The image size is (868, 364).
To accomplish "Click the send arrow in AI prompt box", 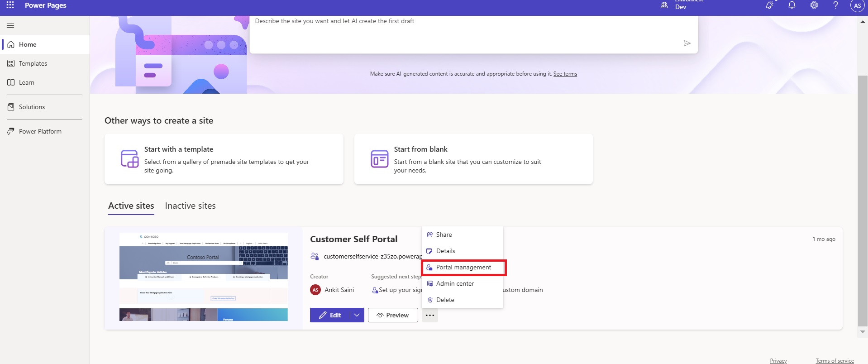I will [687, 43].
